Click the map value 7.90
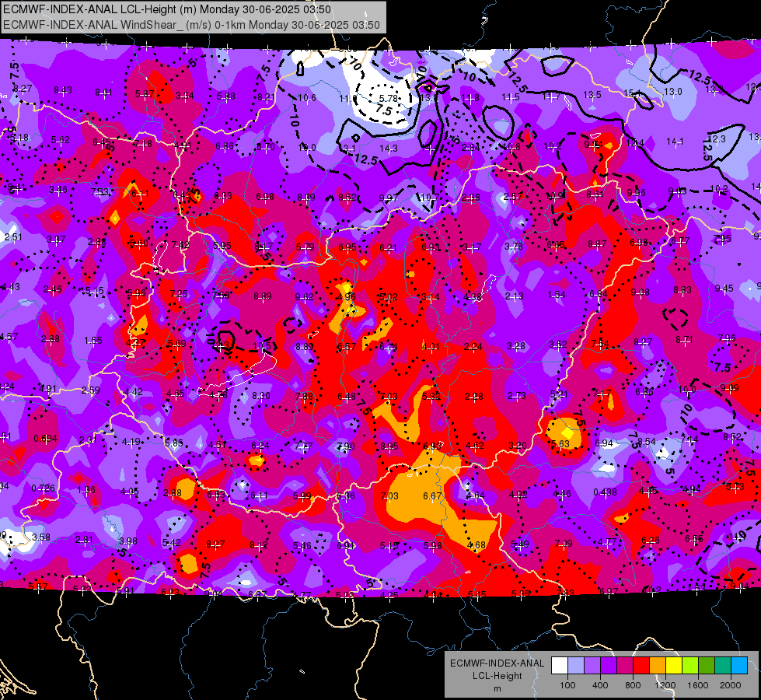761x700 pixels. (346, 446)
